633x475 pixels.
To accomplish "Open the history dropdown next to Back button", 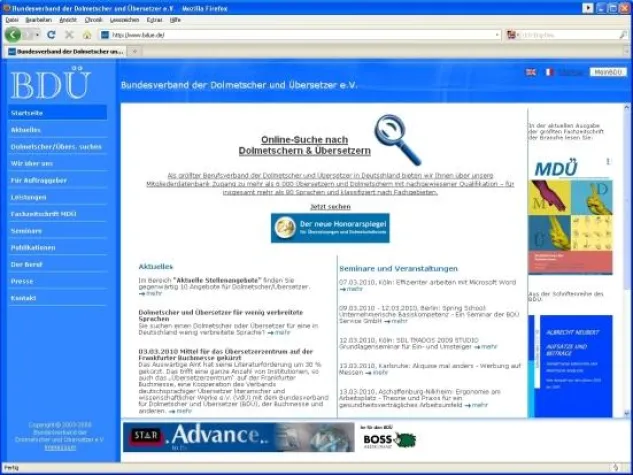I will 37,35.
